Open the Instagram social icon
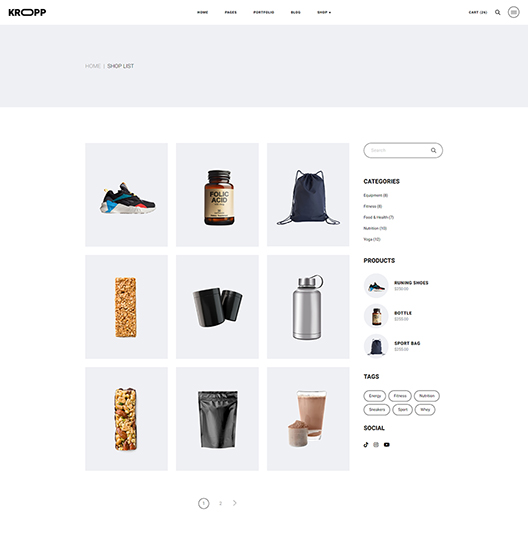 [376, 444]
